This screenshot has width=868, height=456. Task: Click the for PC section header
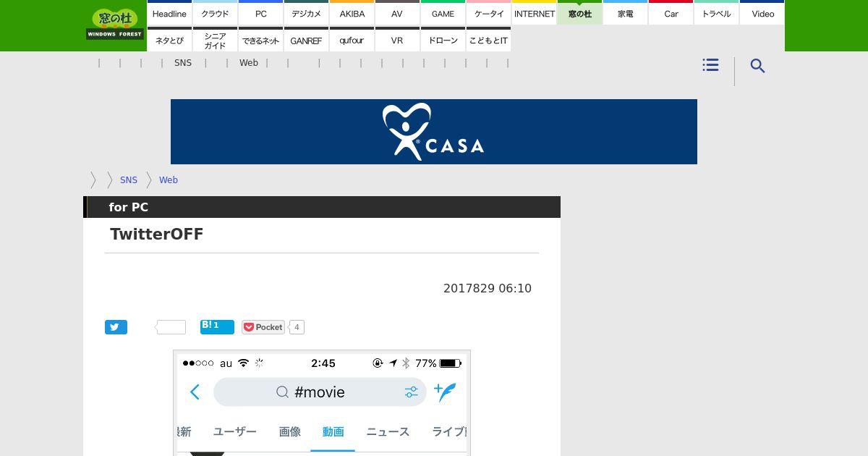click(x=322, y=207)
